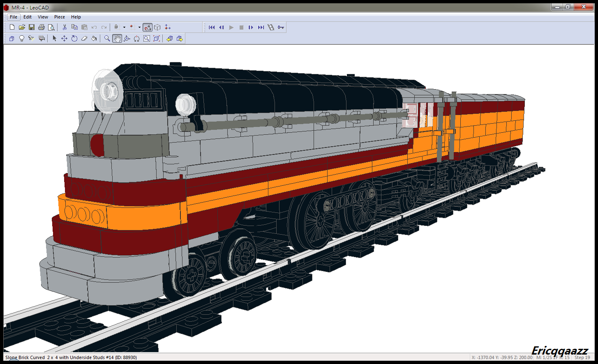Activate the Move tool
Viewport: 598px width, 364px height.
coord(64,38)
